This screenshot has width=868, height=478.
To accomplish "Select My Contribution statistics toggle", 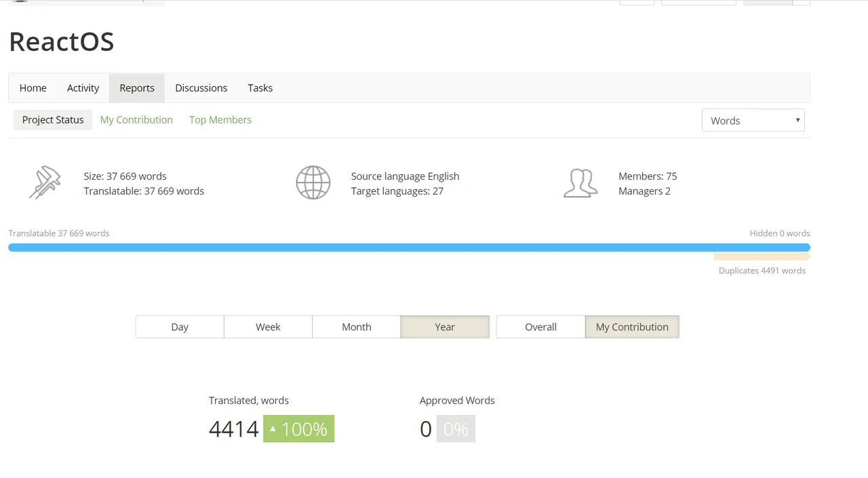I will click(632, 327).
